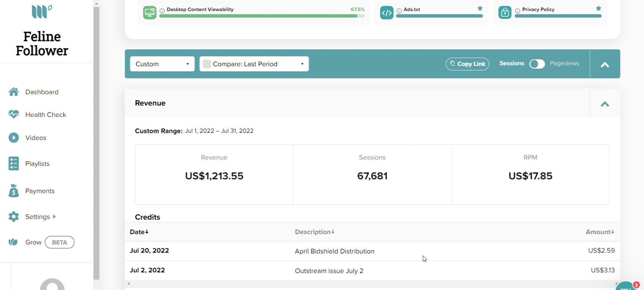This screenshot has width=644, height=290.
Task: Click the star icon on Ads.txt card
Action: (x=480, y=8)
